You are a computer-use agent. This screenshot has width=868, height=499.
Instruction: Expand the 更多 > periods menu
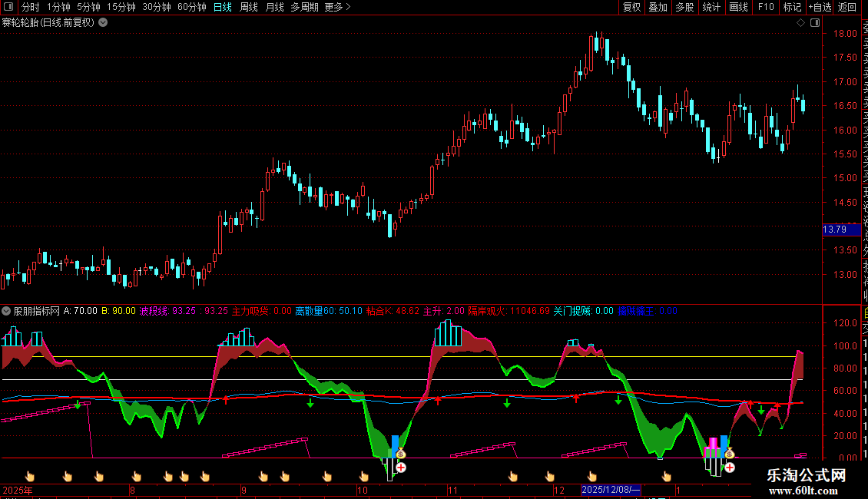pyautogui.click(x=338, y=7)
